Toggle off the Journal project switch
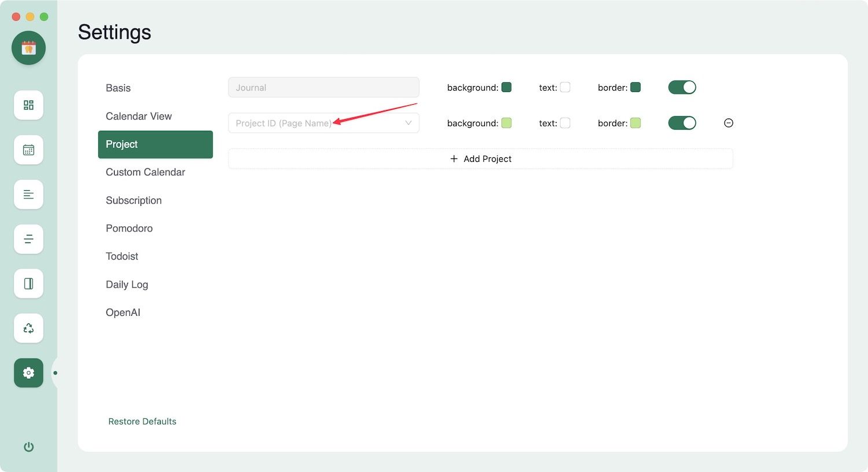Screen dimensions: 868x472 pyautogui.click(x=682, y=87)
